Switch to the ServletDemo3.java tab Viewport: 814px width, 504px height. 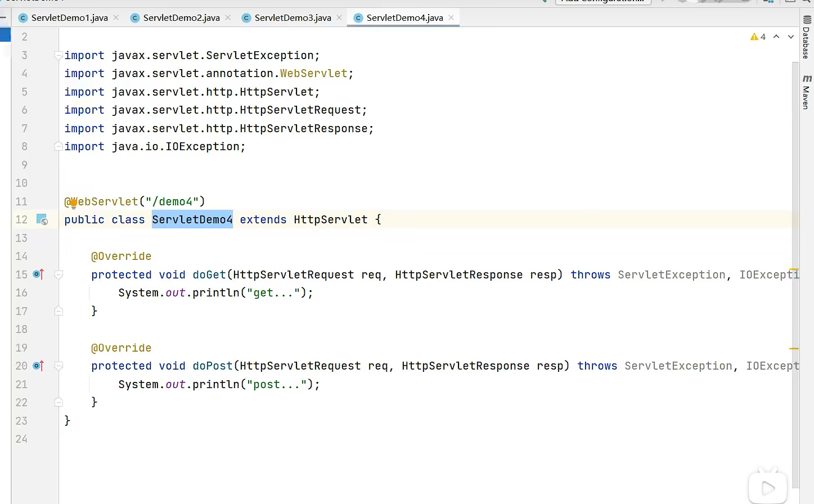point(293,17)
